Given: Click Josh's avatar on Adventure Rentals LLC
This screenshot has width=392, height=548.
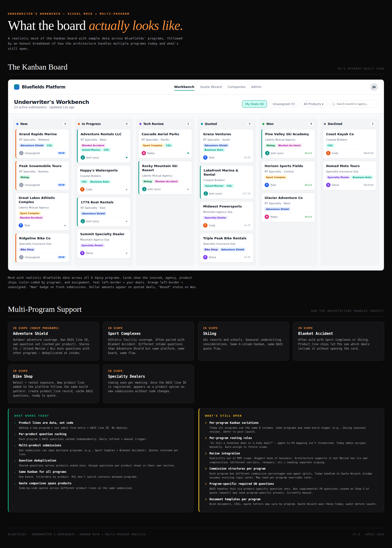Looking at the screenshot, I should (x=83, y=158).
